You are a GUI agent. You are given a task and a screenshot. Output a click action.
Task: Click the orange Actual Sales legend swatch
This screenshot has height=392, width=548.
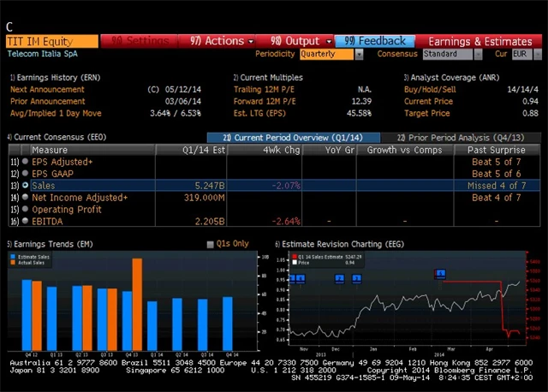point(12,262)
